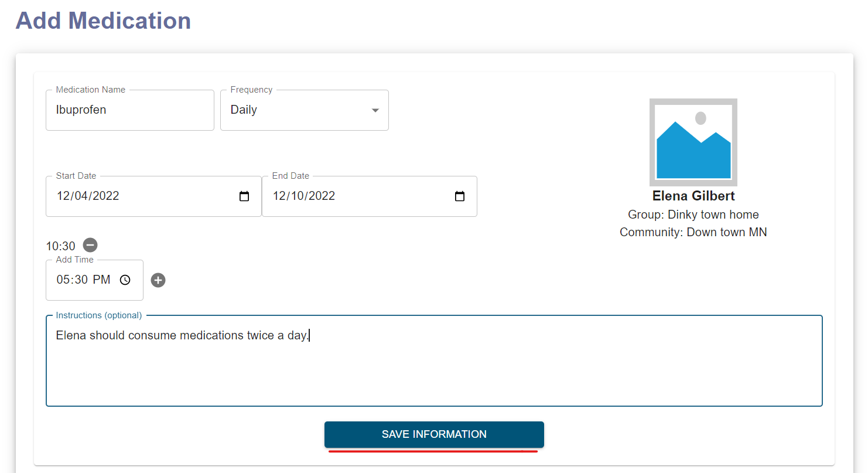
Task: Open the End Date calendar picker
Action: coord(459,196)
